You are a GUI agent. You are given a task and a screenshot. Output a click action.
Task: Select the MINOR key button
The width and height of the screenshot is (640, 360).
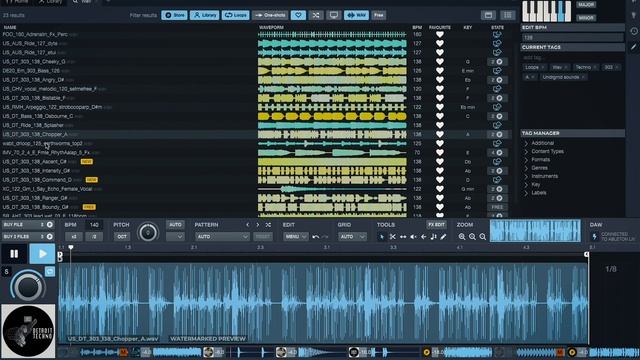[x=586, y=18]
